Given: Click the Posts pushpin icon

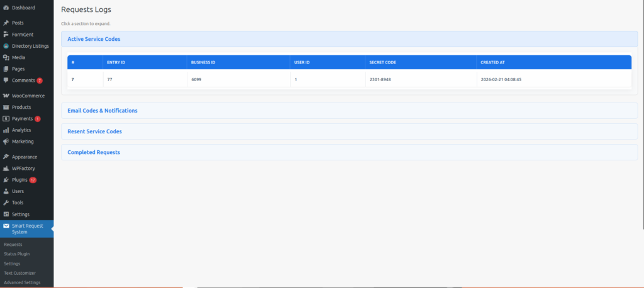Looking at the screenshot, I should [6, 23].
